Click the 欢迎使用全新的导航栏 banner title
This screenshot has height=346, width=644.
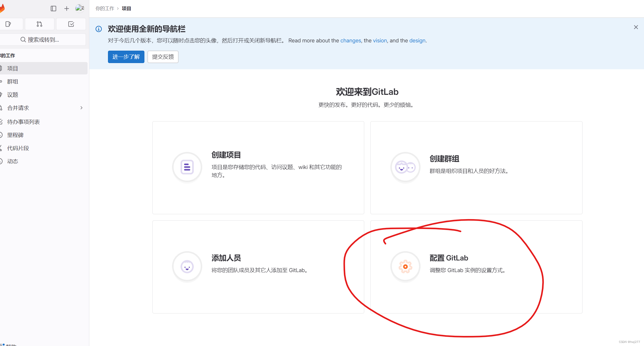[x=146, y=29]
